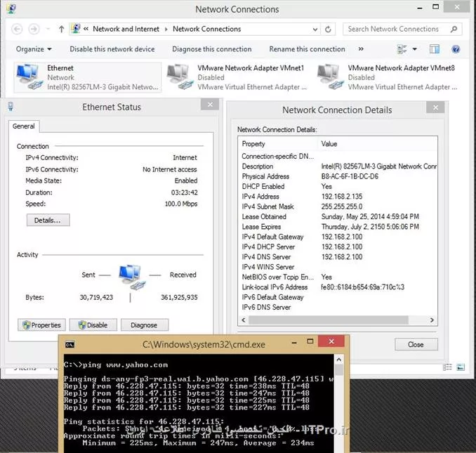Select Network Connections breadcrumb
This screenshot has height=453, width=476.
click(x=206, y=29)
